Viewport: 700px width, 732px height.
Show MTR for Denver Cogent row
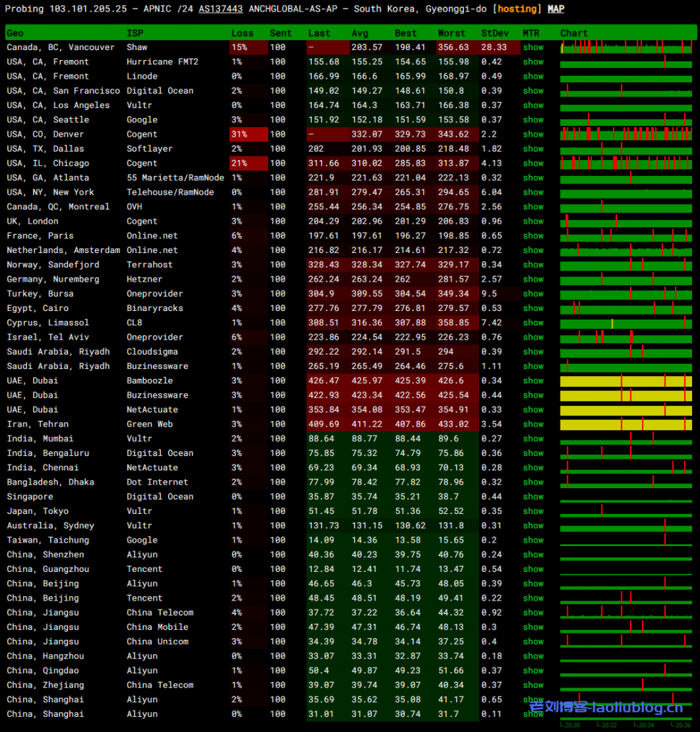pos(533,134)
